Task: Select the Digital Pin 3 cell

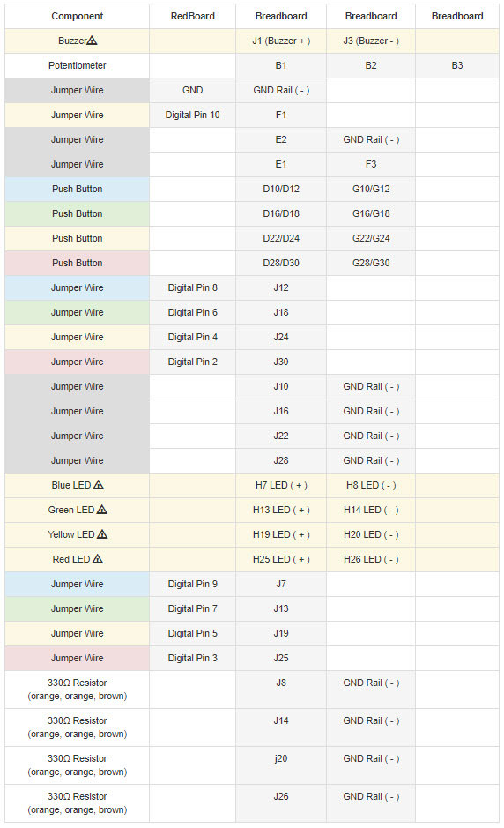Action: click(x=193, y=658)
